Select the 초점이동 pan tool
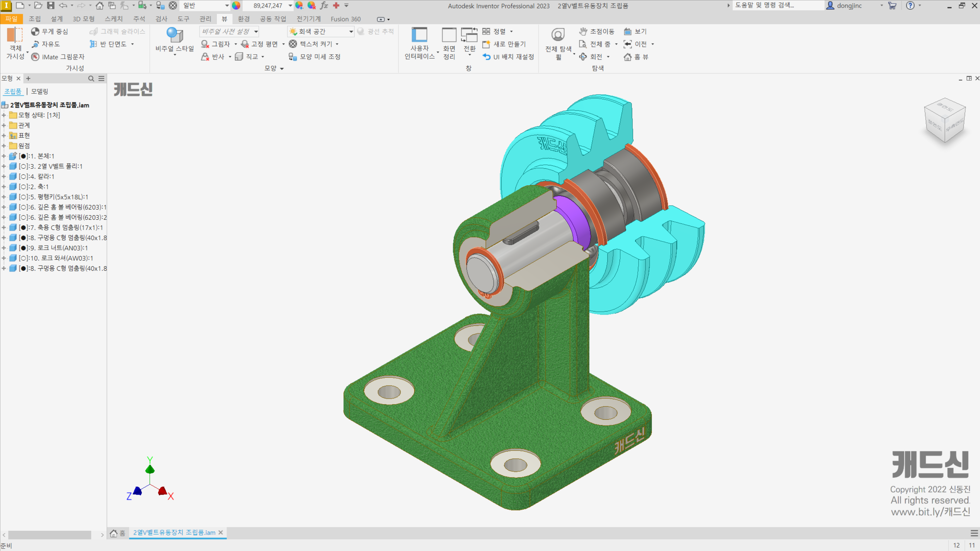The height and width of the screenshot is (551, 980). coord(596,32)
